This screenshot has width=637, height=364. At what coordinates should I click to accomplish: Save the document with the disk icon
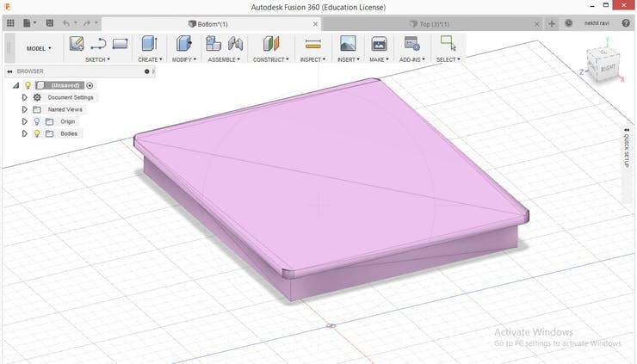click(49, 23)
